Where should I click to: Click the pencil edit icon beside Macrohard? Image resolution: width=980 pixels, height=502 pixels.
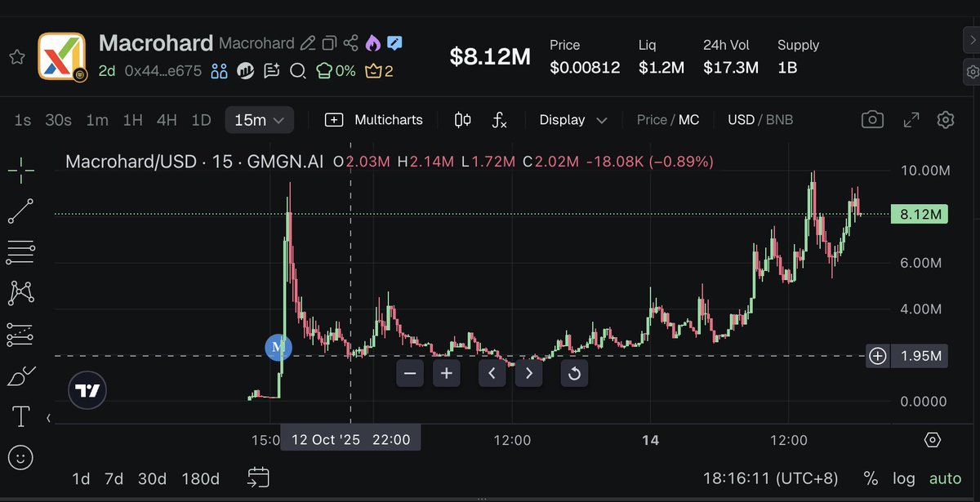click(x=308, y=43)
